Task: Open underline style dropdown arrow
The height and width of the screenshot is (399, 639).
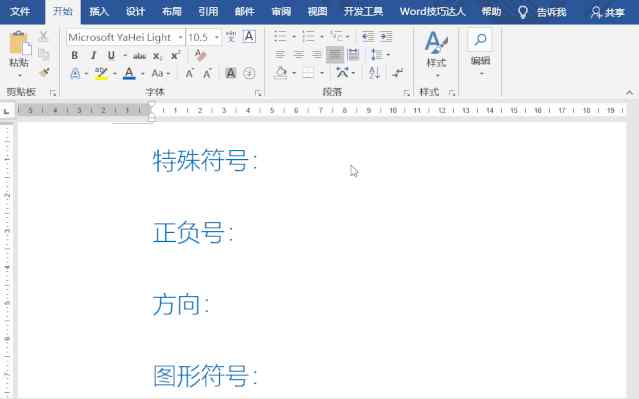Action: coord(125,55)
